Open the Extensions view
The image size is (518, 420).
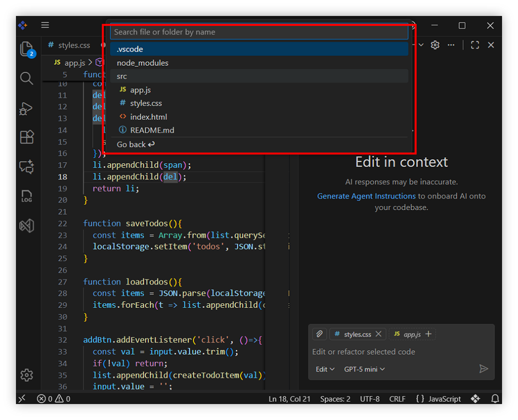point(26,137)
